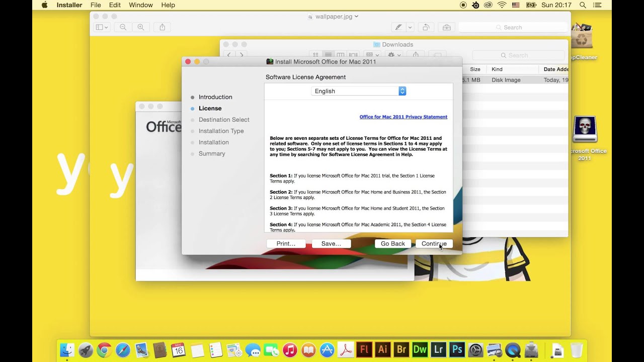Open Trash in the dock

click(x=577, y=349)
